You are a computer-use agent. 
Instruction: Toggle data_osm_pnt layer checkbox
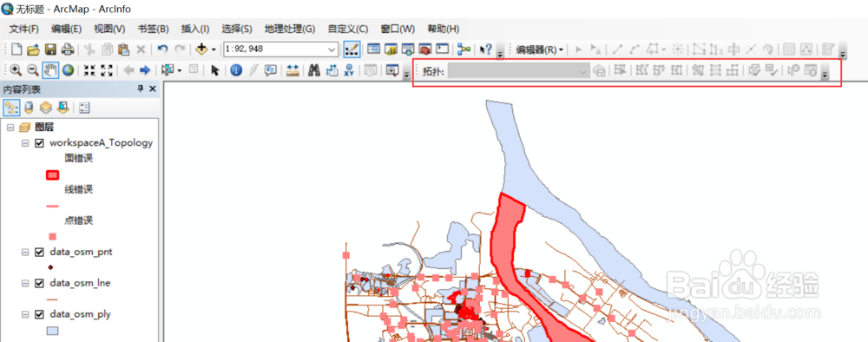coord(39,252)
